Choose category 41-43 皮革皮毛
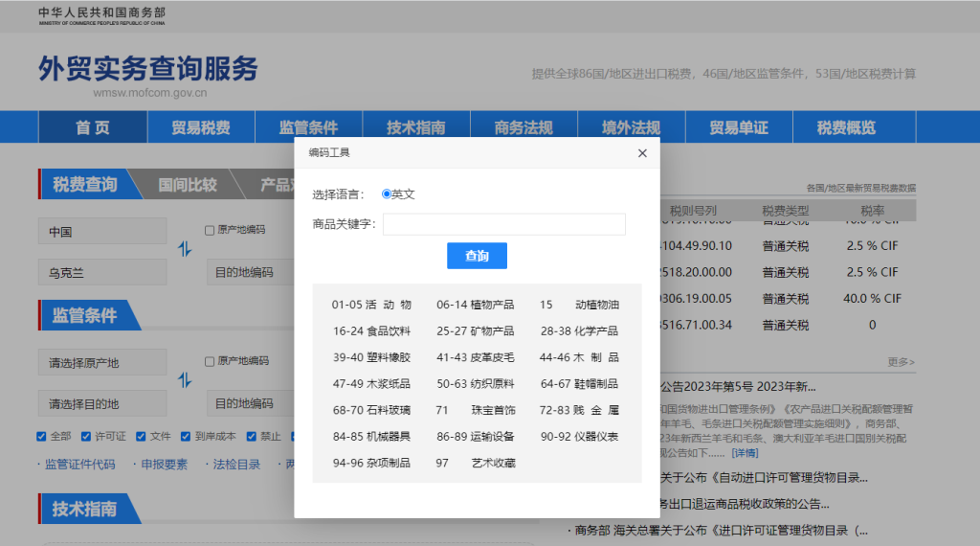This screenshot has height=546, width=980. [x=475, y=357]
